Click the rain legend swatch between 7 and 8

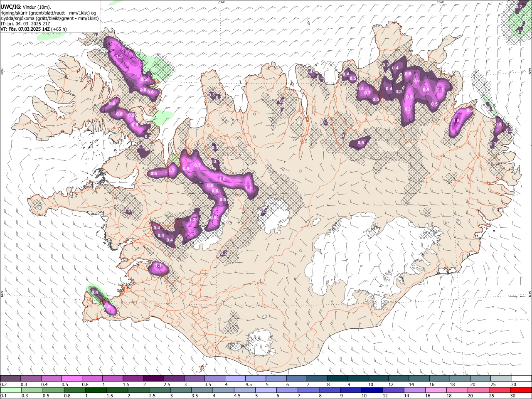point(308,390)
